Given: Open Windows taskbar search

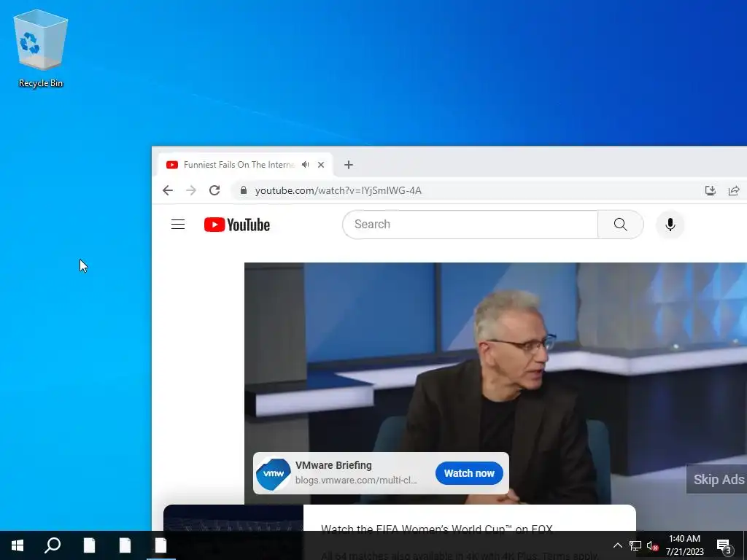Looking at the screenshot, I should [x=53, y=545].
